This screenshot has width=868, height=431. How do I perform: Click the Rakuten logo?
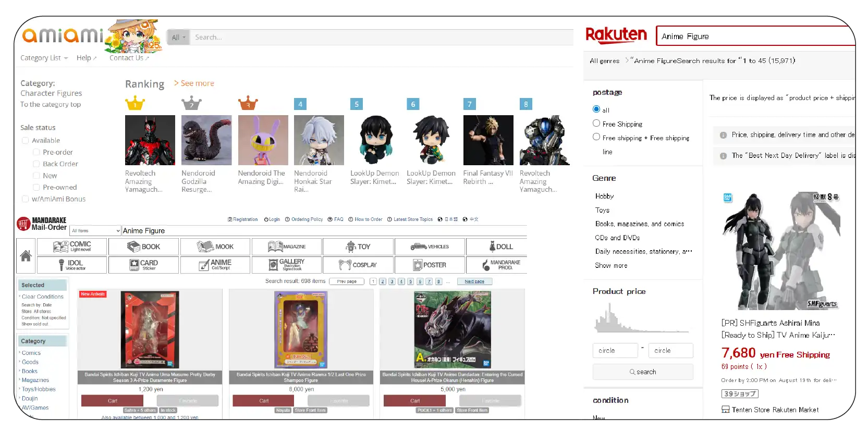tap(616, 35)
